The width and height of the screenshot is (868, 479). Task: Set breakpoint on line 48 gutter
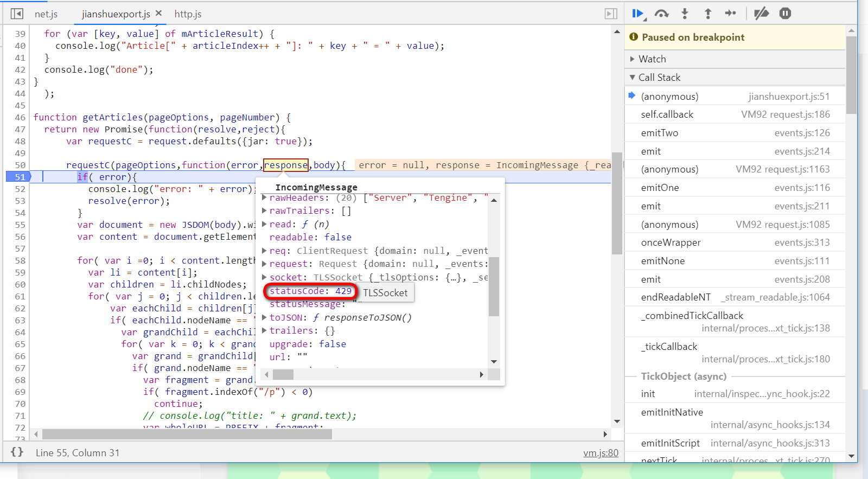(x=20, y=141)
